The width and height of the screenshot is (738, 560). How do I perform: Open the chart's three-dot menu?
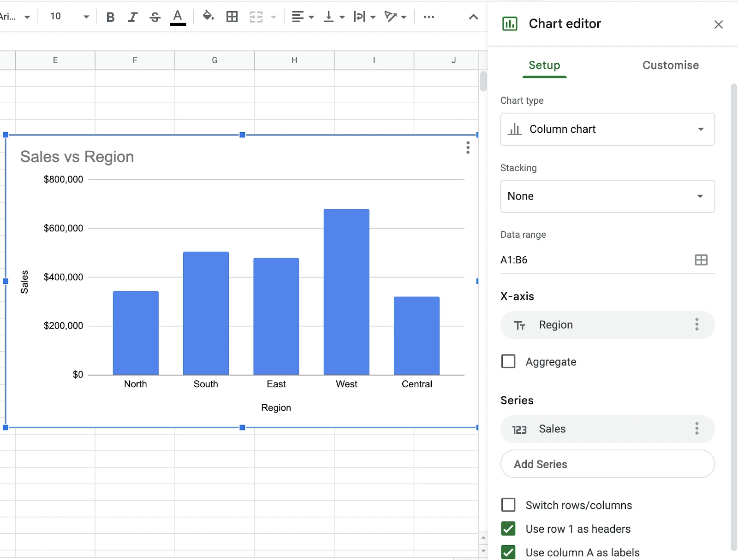point(468,147)
